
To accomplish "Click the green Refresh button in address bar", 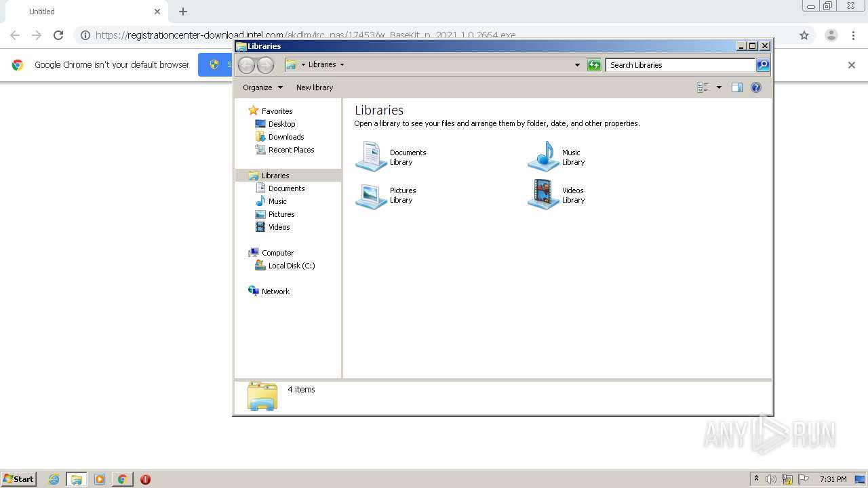I will tap(594, 65).
